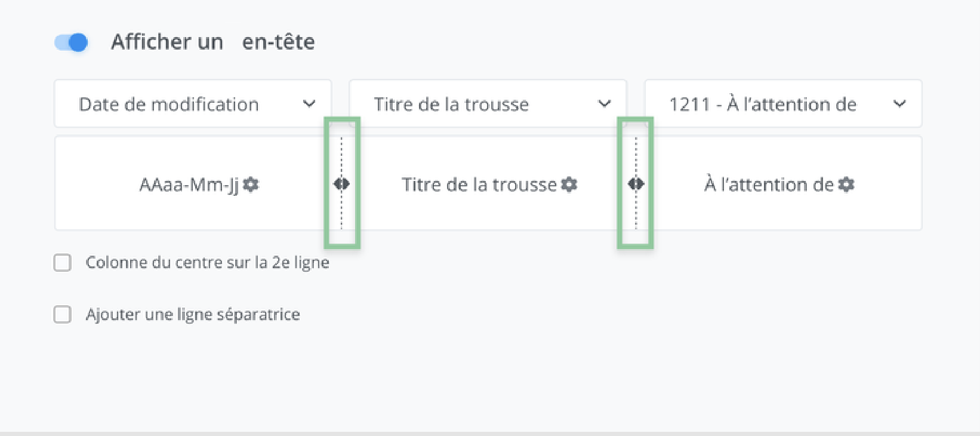This screenshot has height=436, width=980.
Task: Click chevron arrow of Date de modification dropdown
Action: click(x=309, y=104)
